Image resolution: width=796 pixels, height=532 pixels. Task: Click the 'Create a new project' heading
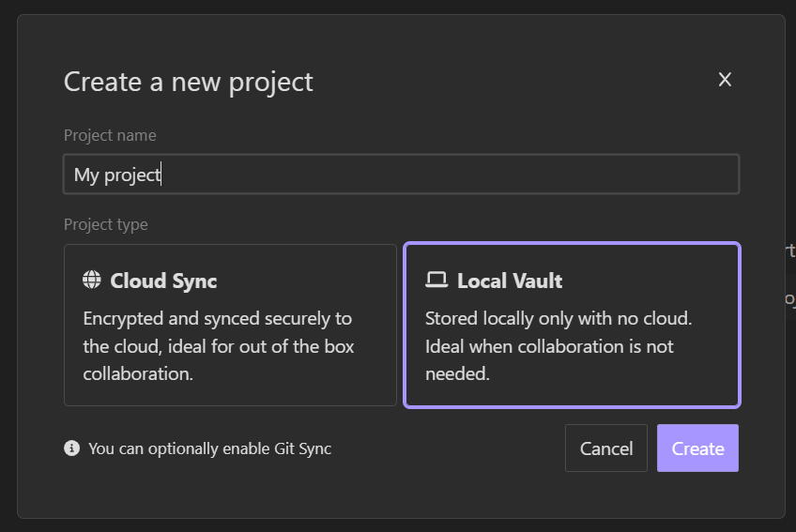coord(189,82)
